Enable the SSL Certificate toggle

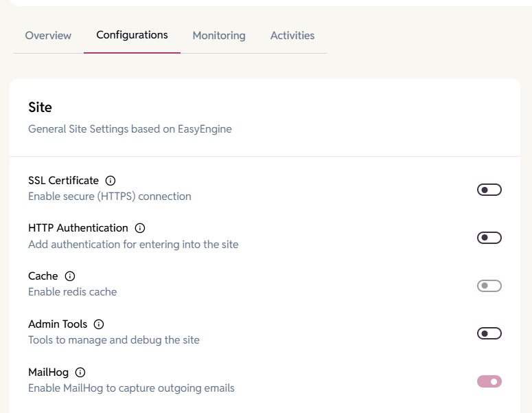coord(489,190)
